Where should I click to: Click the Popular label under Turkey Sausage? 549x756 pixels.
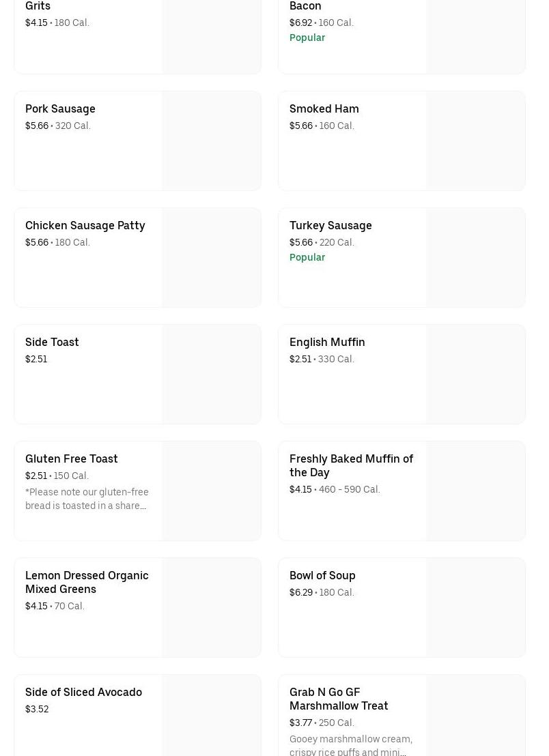tap(307, 257)
